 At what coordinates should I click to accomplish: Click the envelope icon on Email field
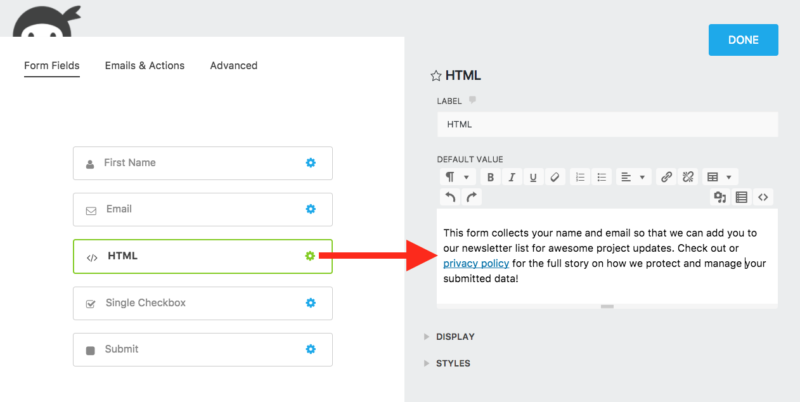point(91,211)
